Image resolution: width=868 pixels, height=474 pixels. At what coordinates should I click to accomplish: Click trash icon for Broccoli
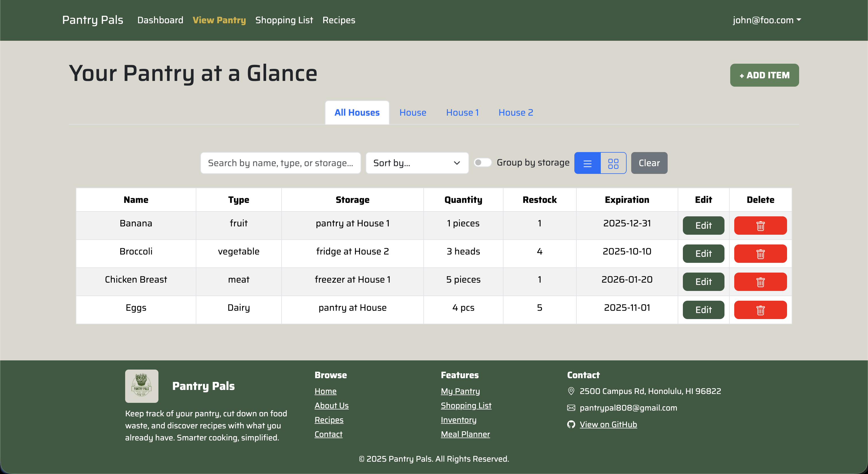tap(760, 254)
